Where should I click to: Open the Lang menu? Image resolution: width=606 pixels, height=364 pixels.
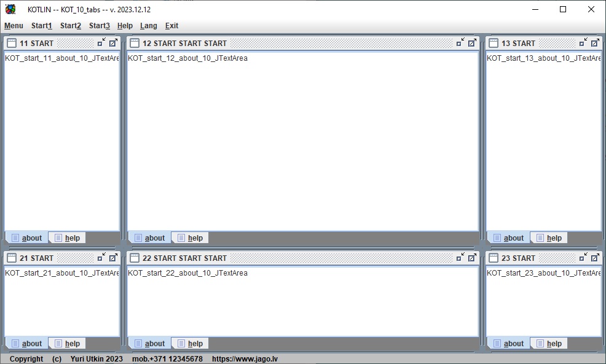[x=148, y=26]
